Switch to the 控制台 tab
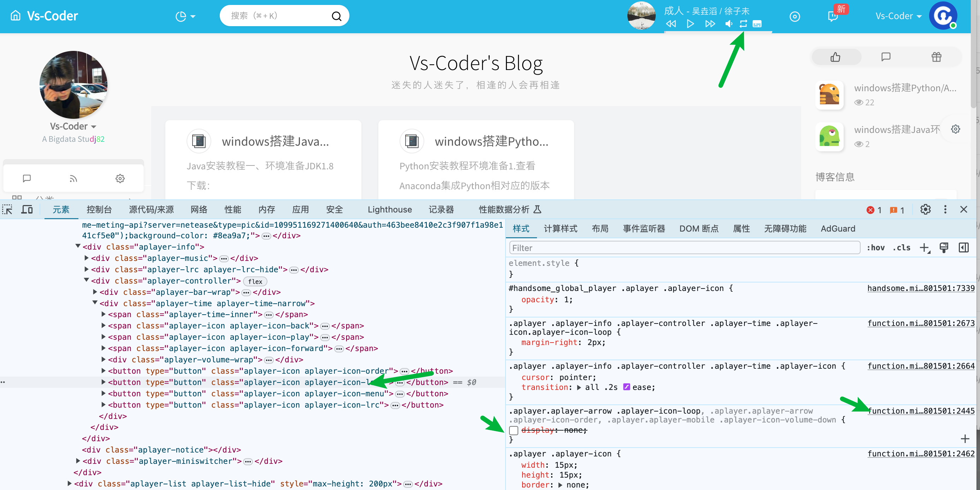980x490 pixels. 99,209
